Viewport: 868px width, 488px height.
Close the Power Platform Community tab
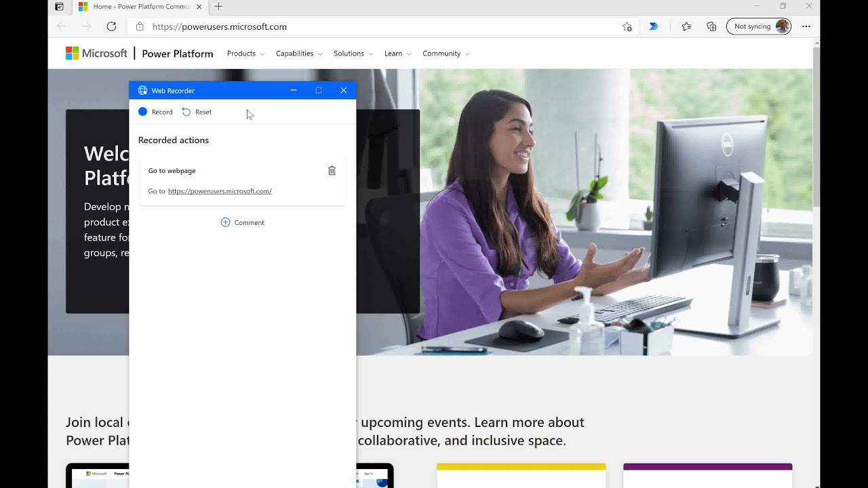point(199,7)
